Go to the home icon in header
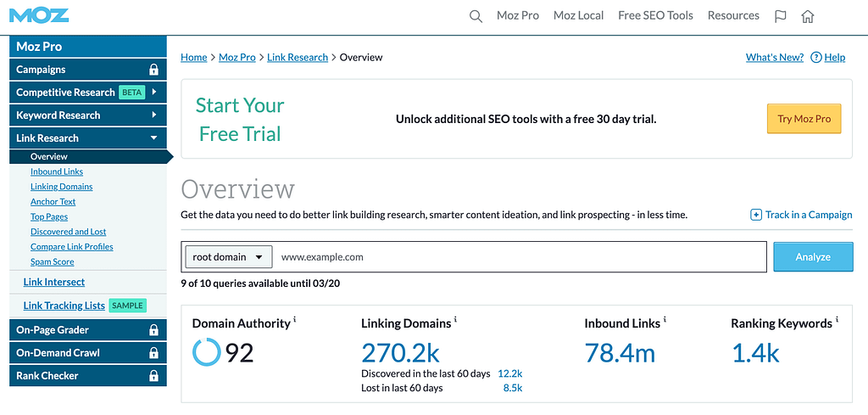 808,16
